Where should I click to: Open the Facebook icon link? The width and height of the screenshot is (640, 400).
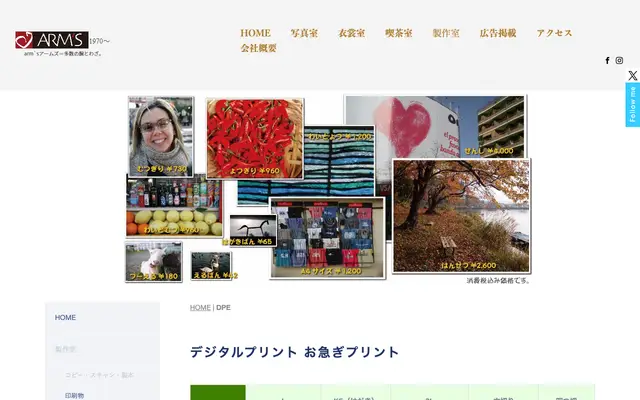point(607,60)
